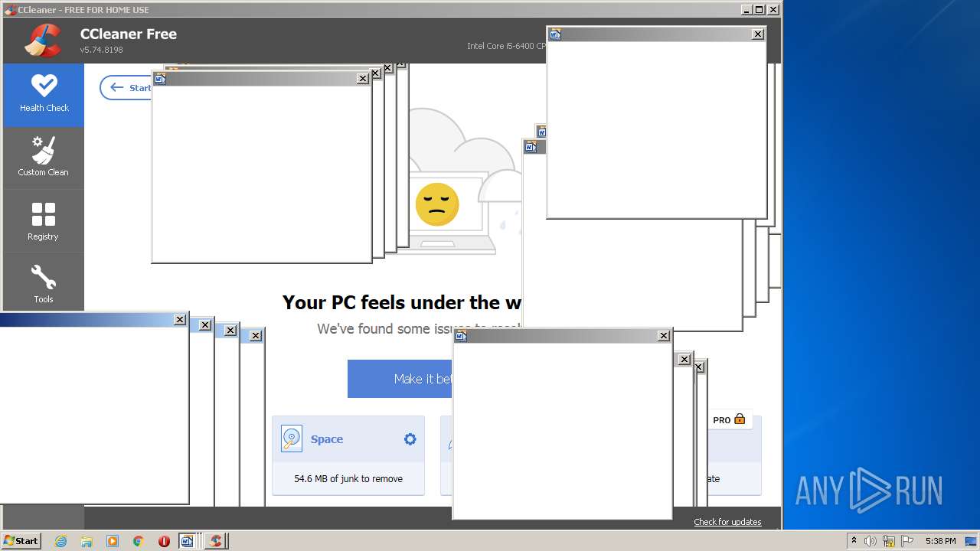Switch to the CCleaner taskbar button

click(216, 541)
